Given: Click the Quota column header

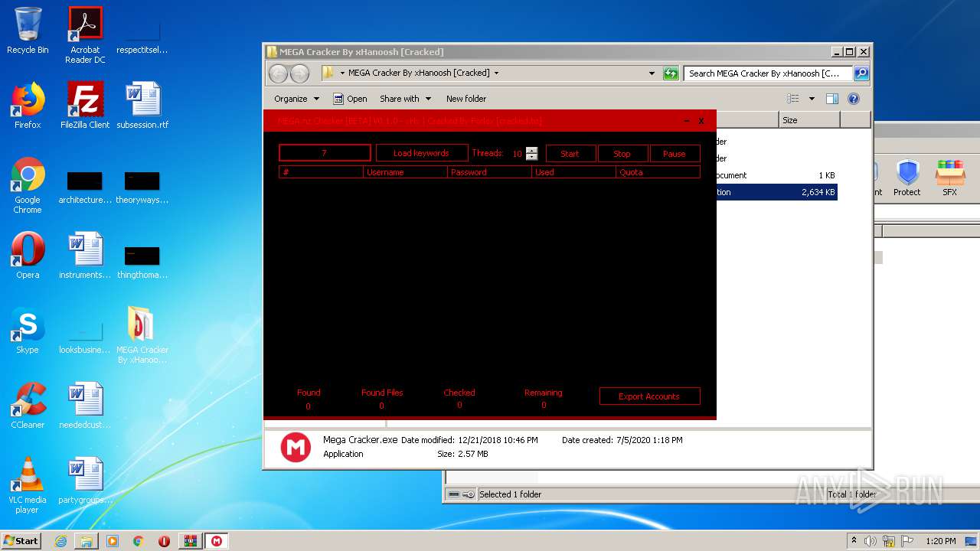Looking at the screenshot, I should pyautogui.click(x=658, y=172).
